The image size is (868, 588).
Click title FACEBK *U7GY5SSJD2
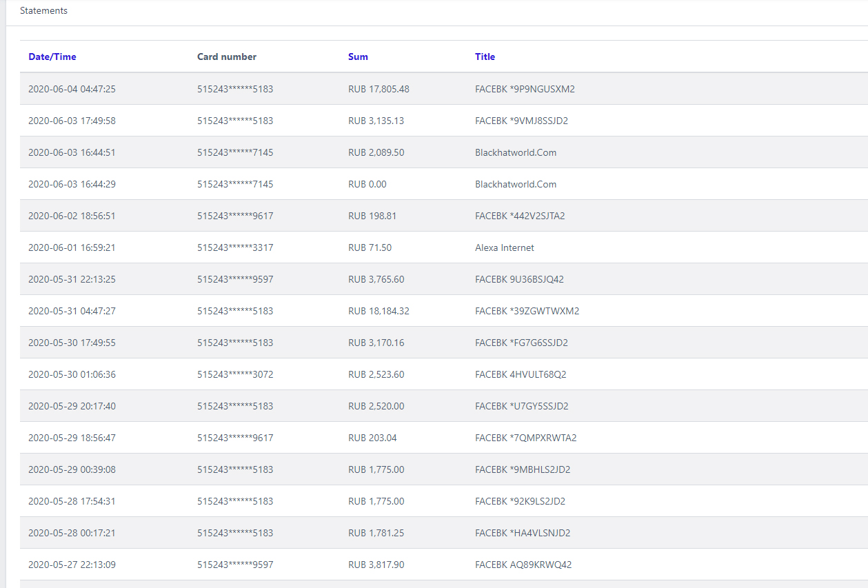tap(522, 406)
